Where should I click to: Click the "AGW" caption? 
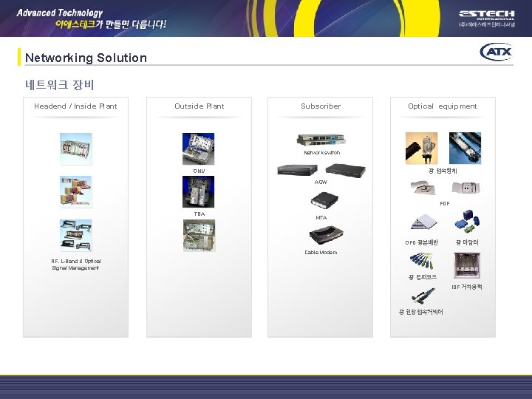pyautogui.click(x=321, y=183)
